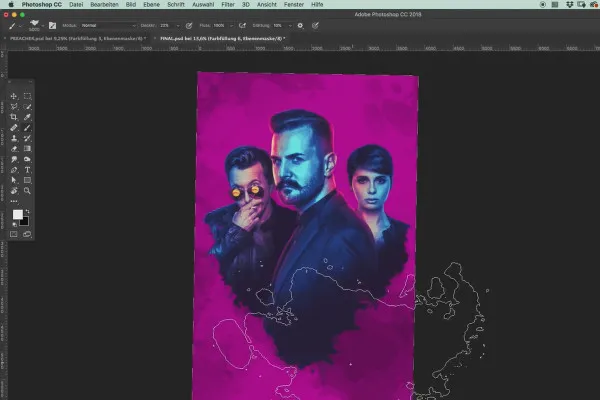
Task: Select the Eraser tool
Action: coord(14,149)
